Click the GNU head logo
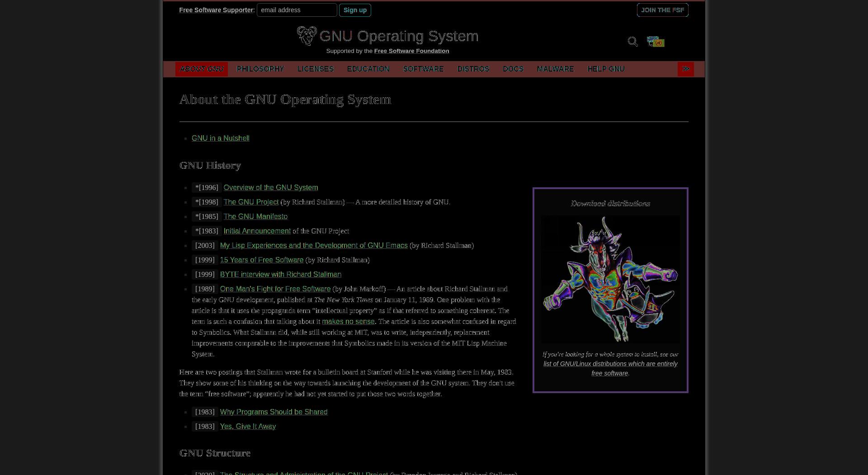This screenshot has height=475, width=868. (307, 36)
